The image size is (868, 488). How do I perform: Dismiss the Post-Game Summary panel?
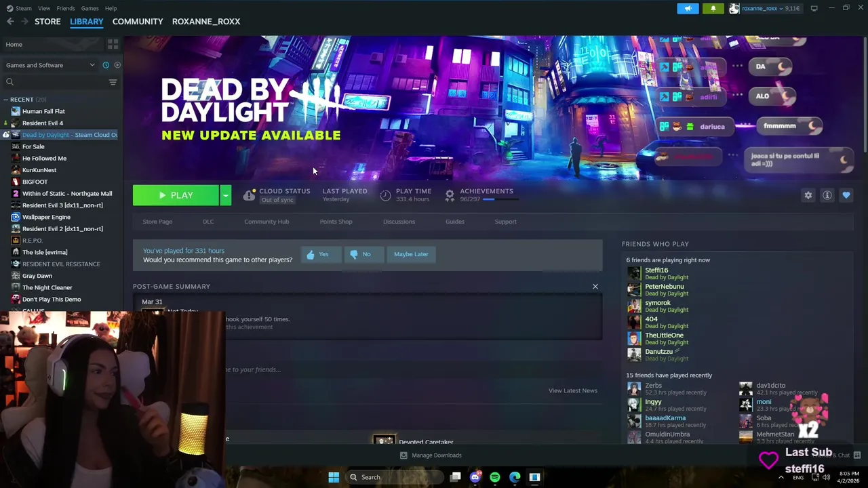tap(595, 287)
